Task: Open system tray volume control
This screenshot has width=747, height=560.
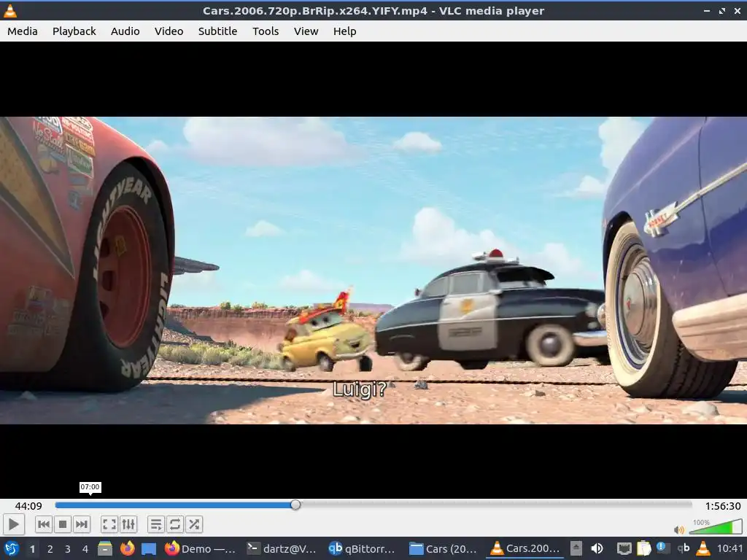Action: 597,548
